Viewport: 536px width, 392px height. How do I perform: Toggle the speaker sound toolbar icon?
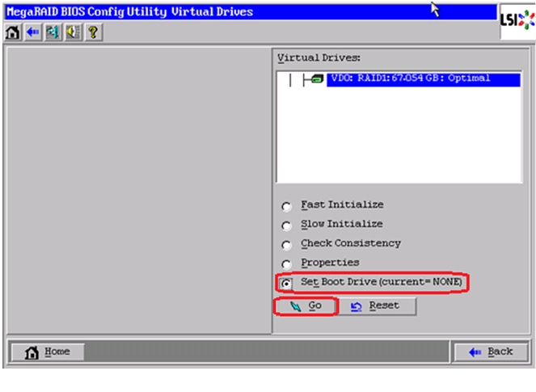(73, 32)
